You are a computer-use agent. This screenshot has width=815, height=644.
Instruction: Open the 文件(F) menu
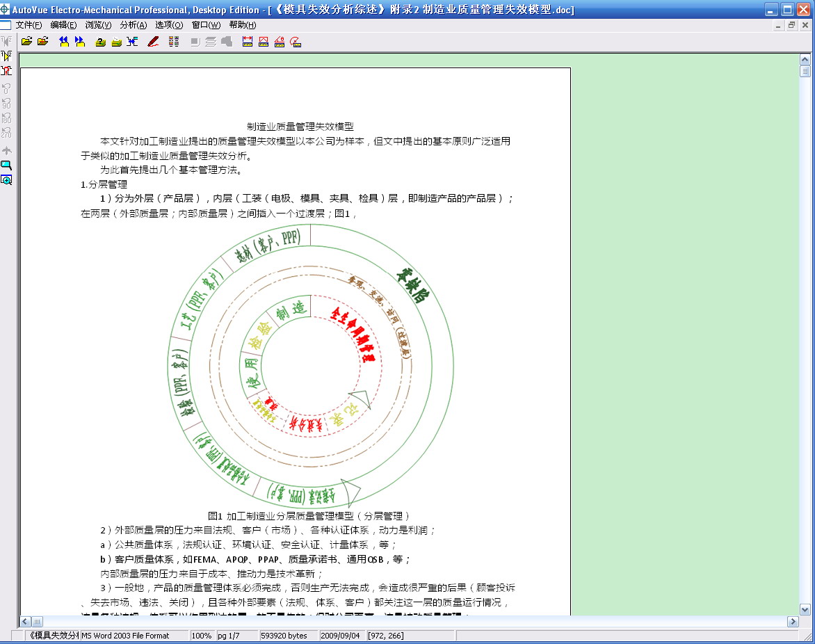[29, 25]
